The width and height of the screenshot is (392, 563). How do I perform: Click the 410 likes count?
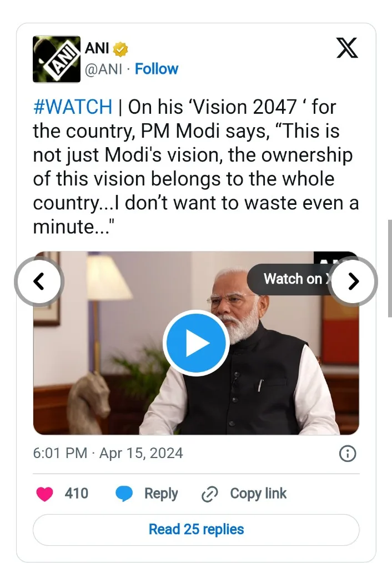click(77, 494)
